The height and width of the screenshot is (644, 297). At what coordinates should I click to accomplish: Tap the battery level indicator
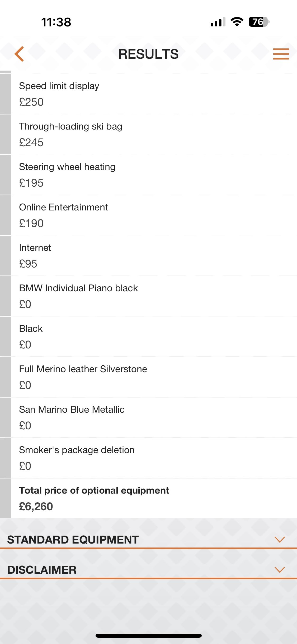259,22
